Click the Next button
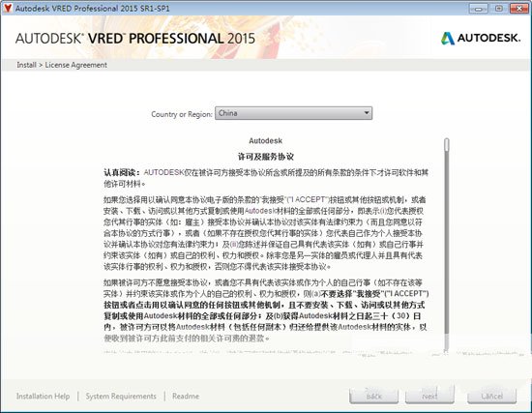 tap(429, 396)
